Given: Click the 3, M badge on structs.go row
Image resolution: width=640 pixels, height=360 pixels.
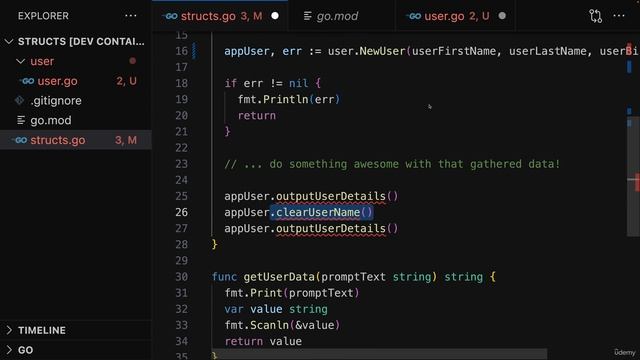Looking at the screenshot, I should coord(126,140).
